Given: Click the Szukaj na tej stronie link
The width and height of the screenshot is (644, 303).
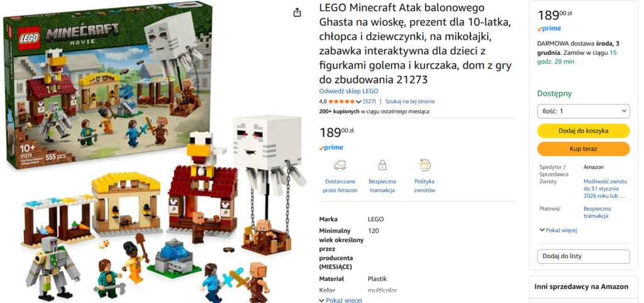Looking at the screenshot, I should 410,101.
